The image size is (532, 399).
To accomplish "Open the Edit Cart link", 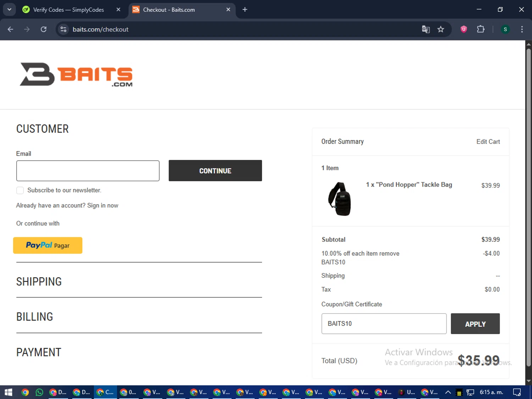I will click(488, 142).
